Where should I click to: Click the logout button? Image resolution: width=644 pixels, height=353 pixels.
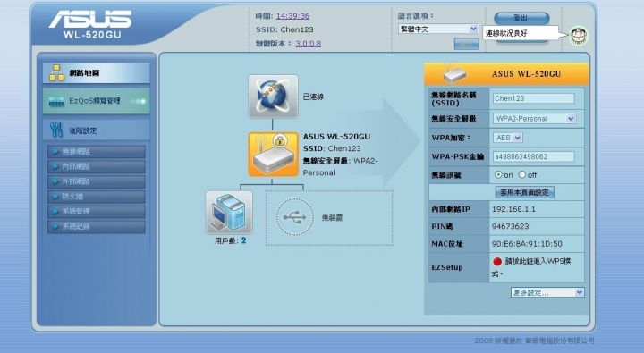[x=521, y=18]
